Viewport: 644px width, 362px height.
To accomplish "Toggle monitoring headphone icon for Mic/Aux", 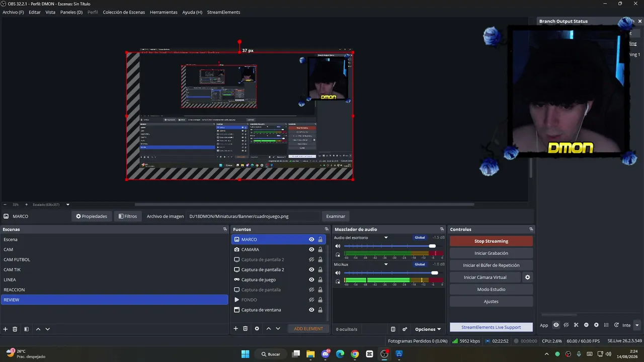I will [x=338, y=281].
